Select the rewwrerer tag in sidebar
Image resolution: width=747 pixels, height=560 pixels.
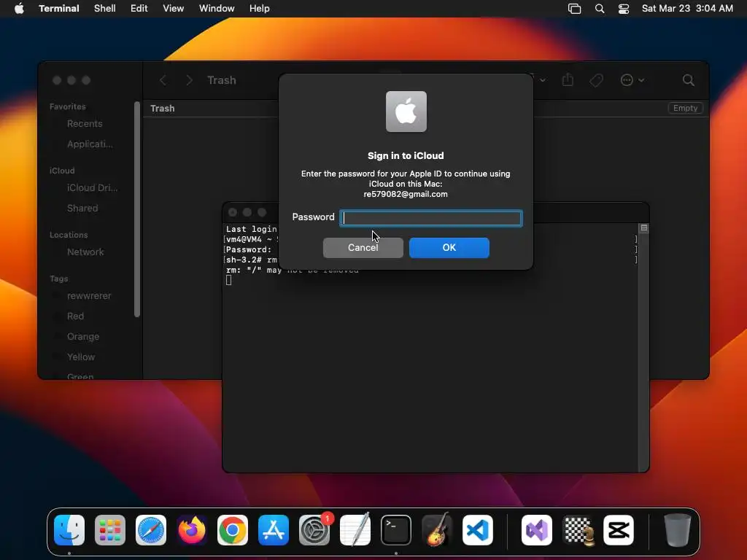pyautogui.click(x=89, y=296)
